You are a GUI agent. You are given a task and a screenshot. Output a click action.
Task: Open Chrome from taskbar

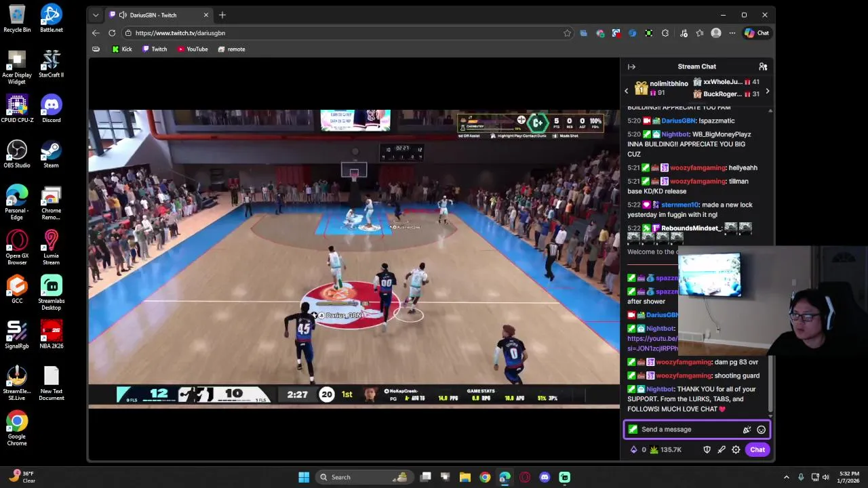click(x=485, y=477)
